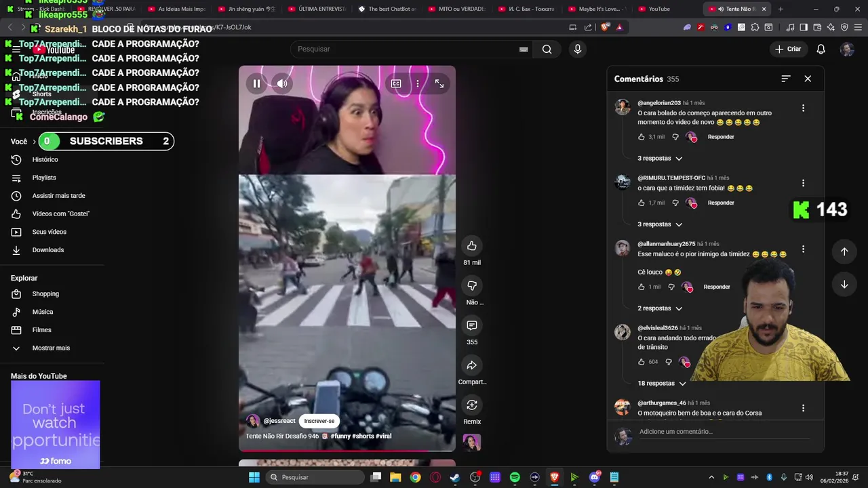Click the magnifier search button
The height and width of the screenshot is (488, 868).
[x=547, y=49]
